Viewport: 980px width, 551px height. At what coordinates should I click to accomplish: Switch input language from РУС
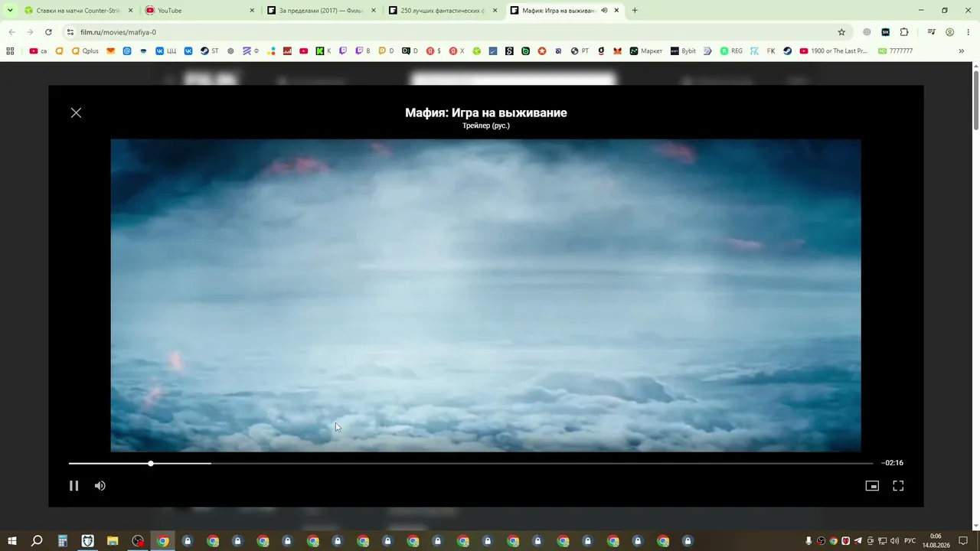click(910, 541)
